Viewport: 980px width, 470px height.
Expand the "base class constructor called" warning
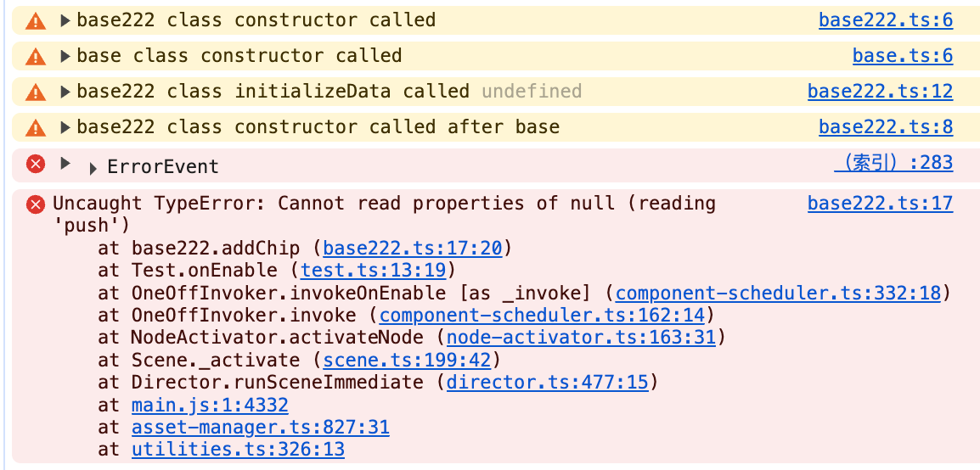tap(65, 57)
